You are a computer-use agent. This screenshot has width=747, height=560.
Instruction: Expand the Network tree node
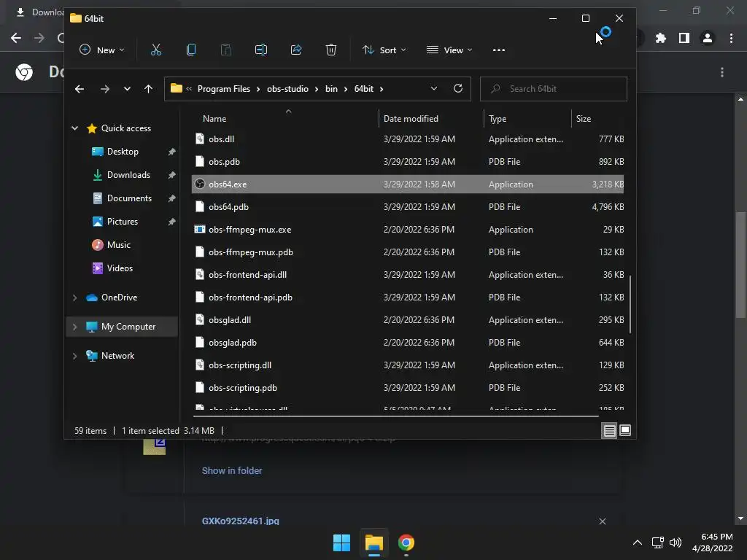75,356
